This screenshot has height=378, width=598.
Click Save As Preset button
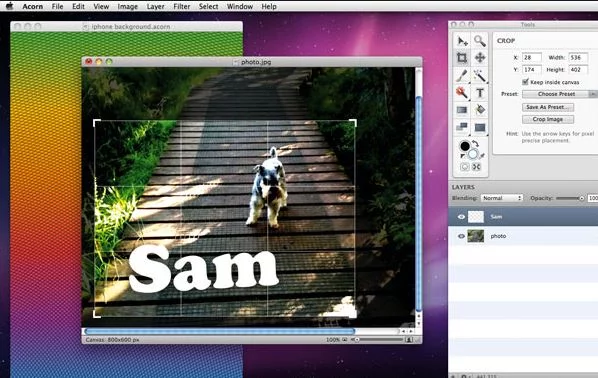pos(548,107)
